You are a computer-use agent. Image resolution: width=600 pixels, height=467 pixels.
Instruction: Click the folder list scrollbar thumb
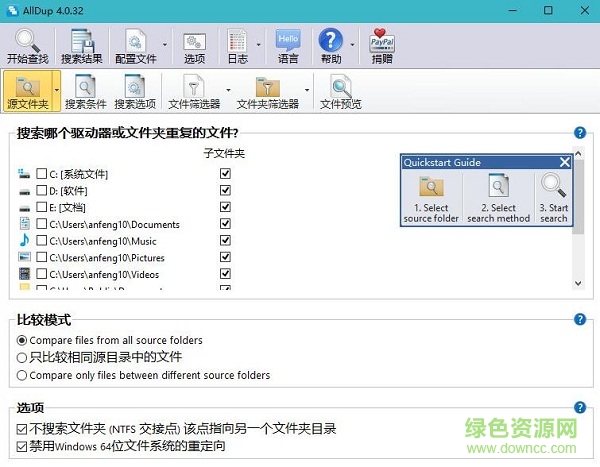[579, 196]
